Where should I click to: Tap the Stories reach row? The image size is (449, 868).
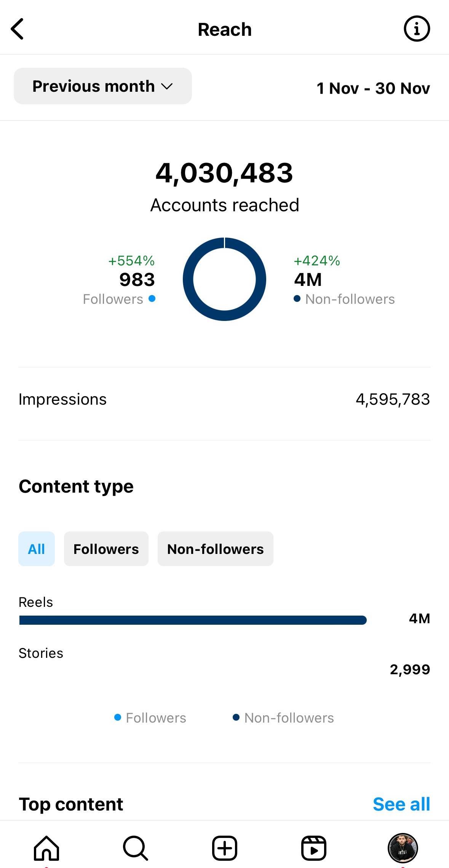point(224,662)
